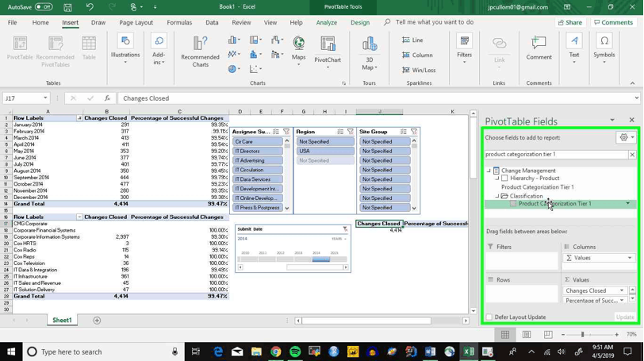Open Recommended Charts
This screenshot has height=361, width=644.
200,52
